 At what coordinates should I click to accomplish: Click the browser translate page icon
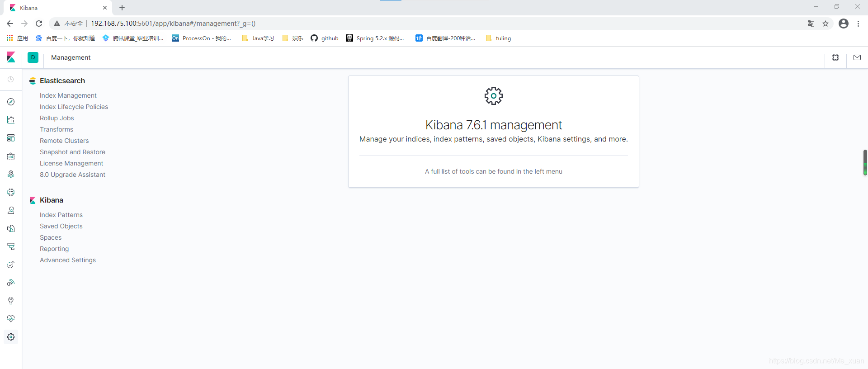tap(811, 24)
